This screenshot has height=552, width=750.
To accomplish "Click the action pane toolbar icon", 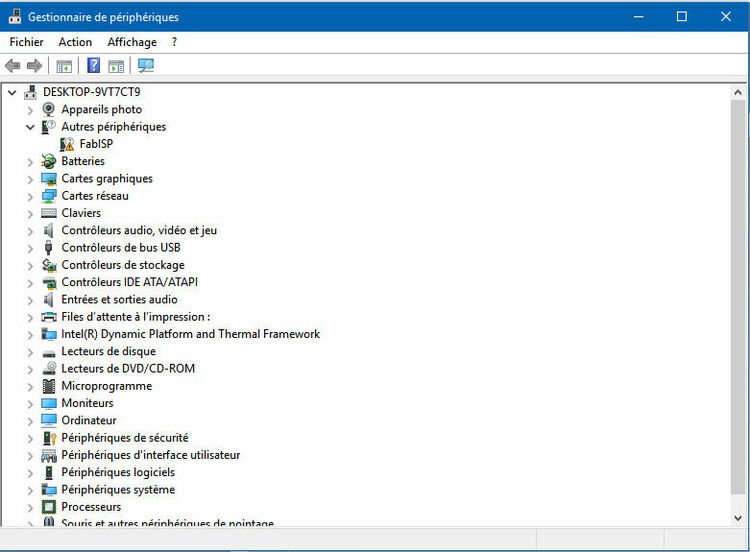I will (116, 66).
